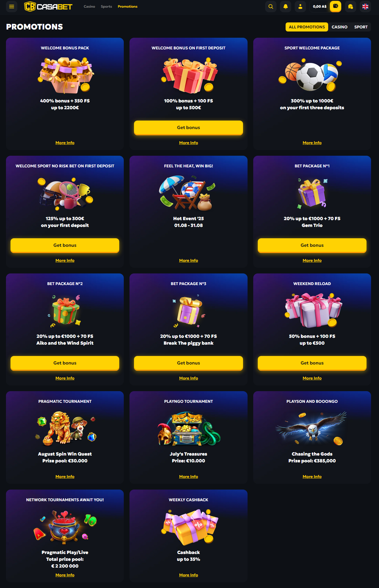
Task: Change language via UK flag icon
Action: (x=365, y=7)
